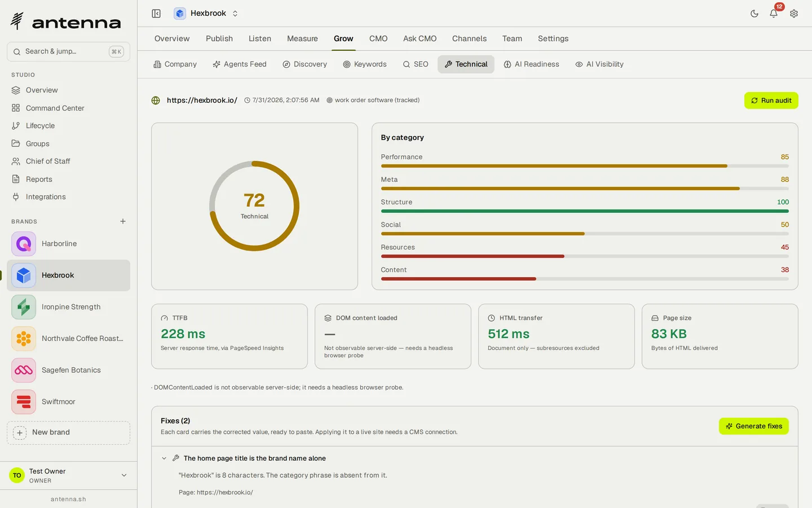Click the 72 Technical score gauge
Image resolution: width=812 pixels, height=508 pixels.
[x=254, y=206]
